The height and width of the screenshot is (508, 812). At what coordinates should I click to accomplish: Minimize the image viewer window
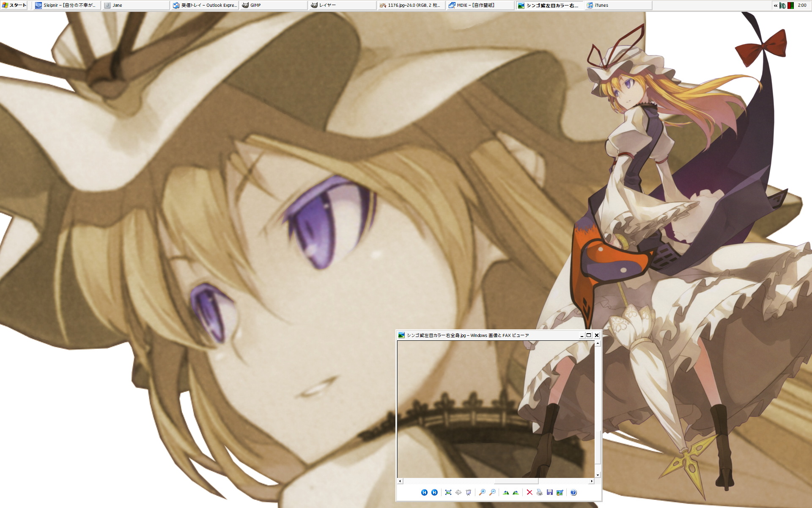582,335
